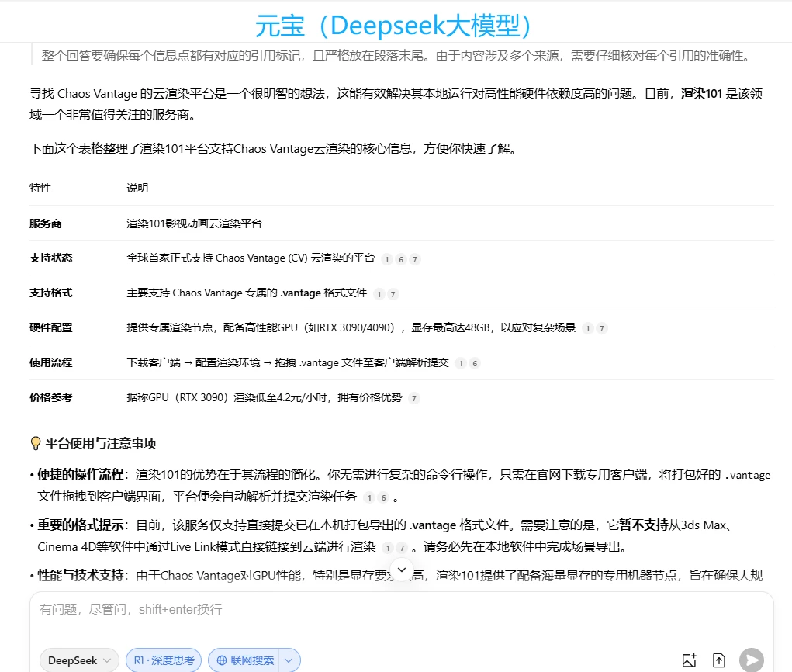Click the send message arrow button
Image resolution: width=792 pixels, height=672 pixels.
pos(752,660)
